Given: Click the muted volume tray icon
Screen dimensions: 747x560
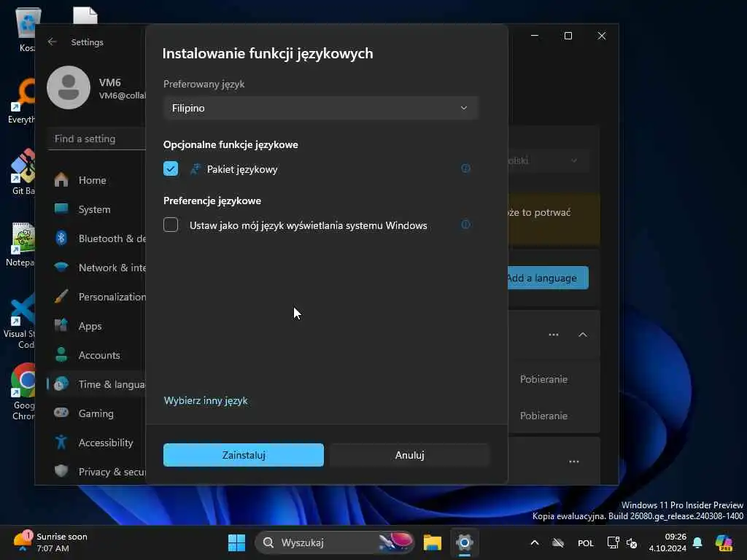Looking at the screenshot, I should (632, 542).
